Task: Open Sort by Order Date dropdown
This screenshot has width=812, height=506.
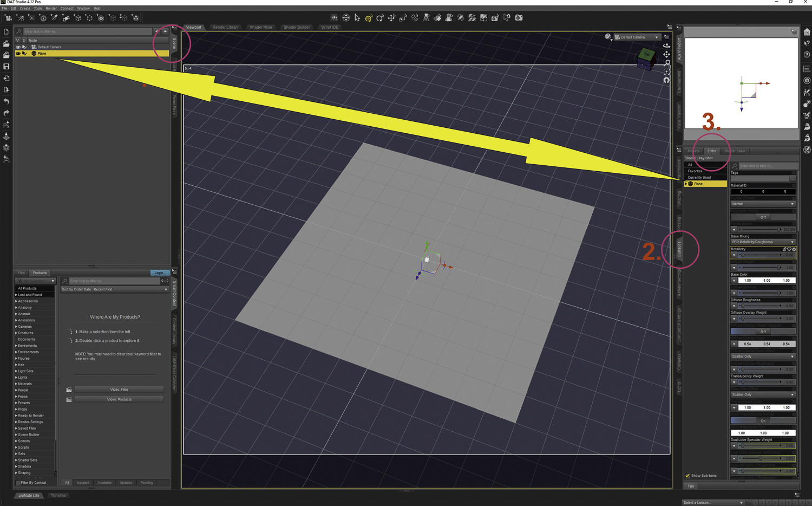Action: pyautogui.click(x=115, y=289)
